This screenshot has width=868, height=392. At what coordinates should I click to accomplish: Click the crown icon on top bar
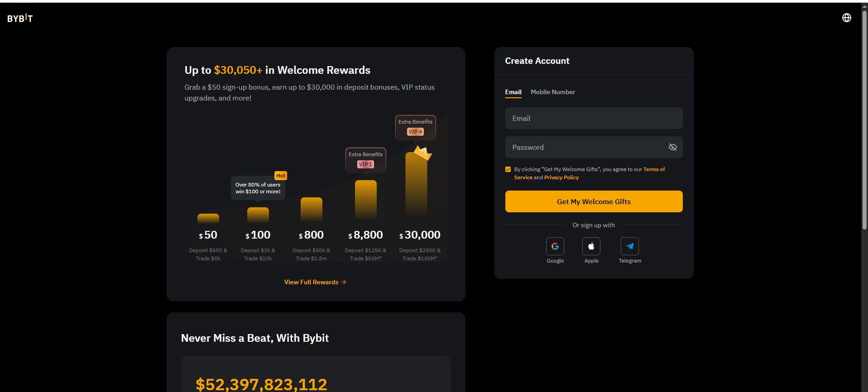422,153
